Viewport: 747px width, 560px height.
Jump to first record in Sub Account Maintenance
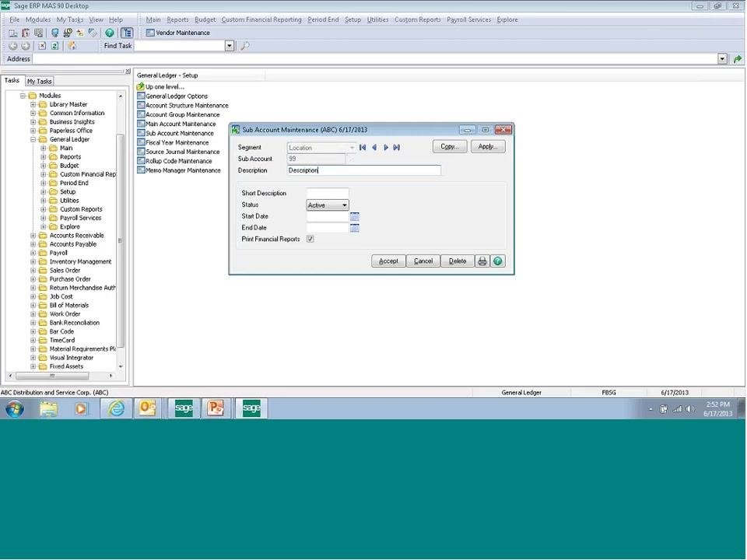tap(363, 148)
